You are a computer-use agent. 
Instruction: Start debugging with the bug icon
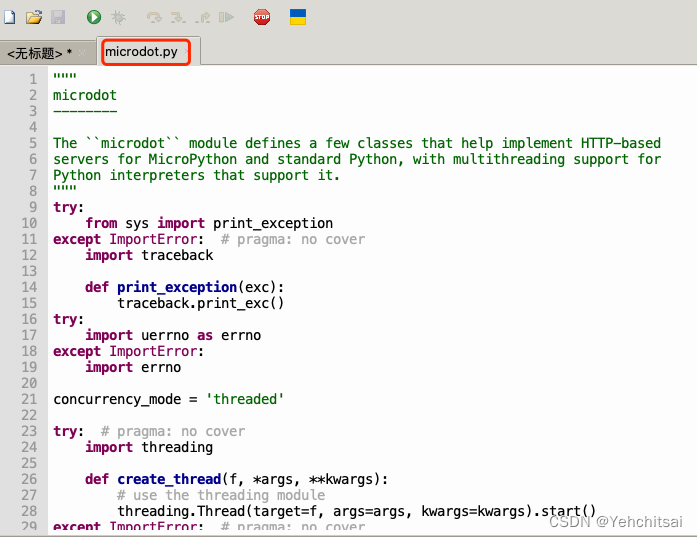click(118, 17)
